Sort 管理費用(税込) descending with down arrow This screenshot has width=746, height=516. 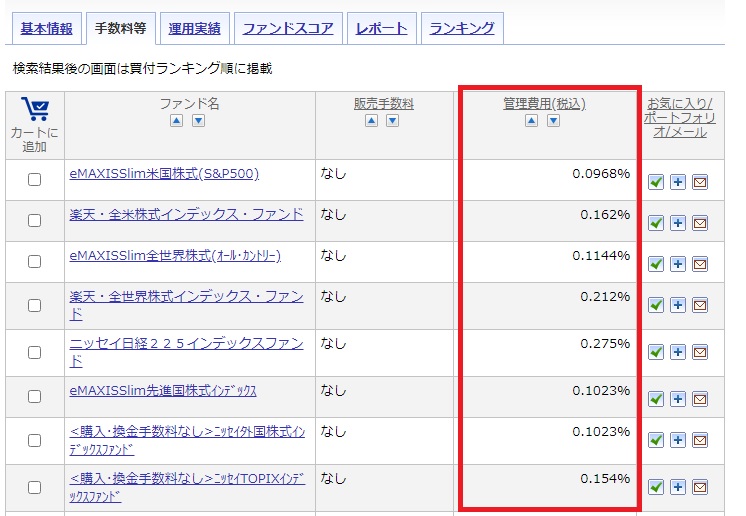point(553,121)
